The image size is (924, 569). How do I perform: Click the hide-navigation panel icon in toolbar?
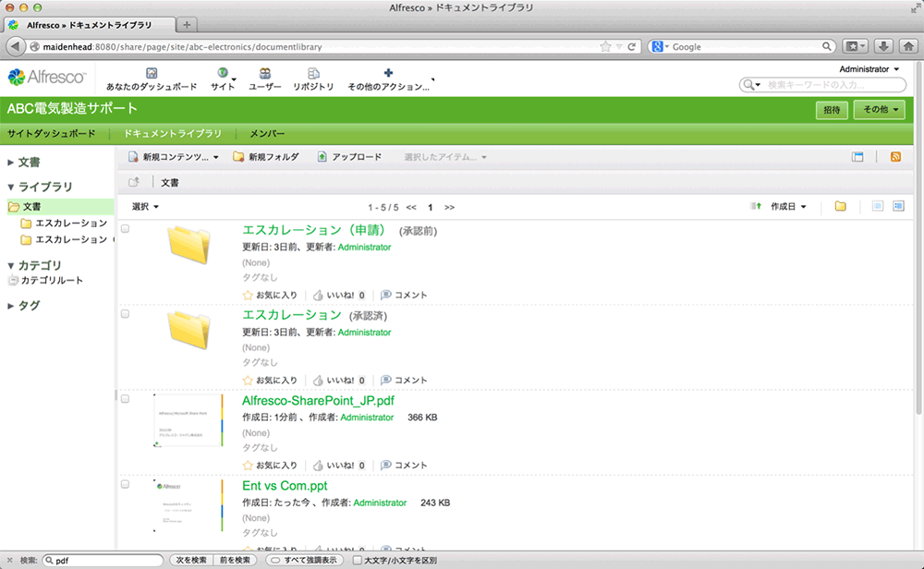[x=857, y=157]
